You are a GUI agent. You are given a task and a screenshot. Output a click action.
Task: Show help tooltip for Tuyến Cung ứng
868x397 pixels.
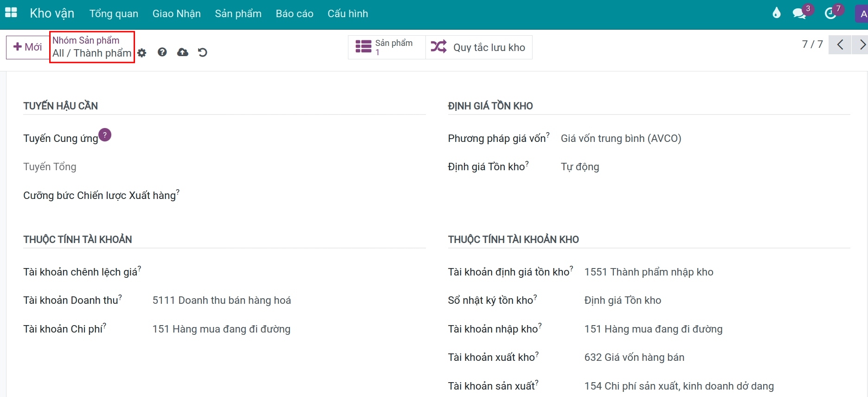click(105, 135)
